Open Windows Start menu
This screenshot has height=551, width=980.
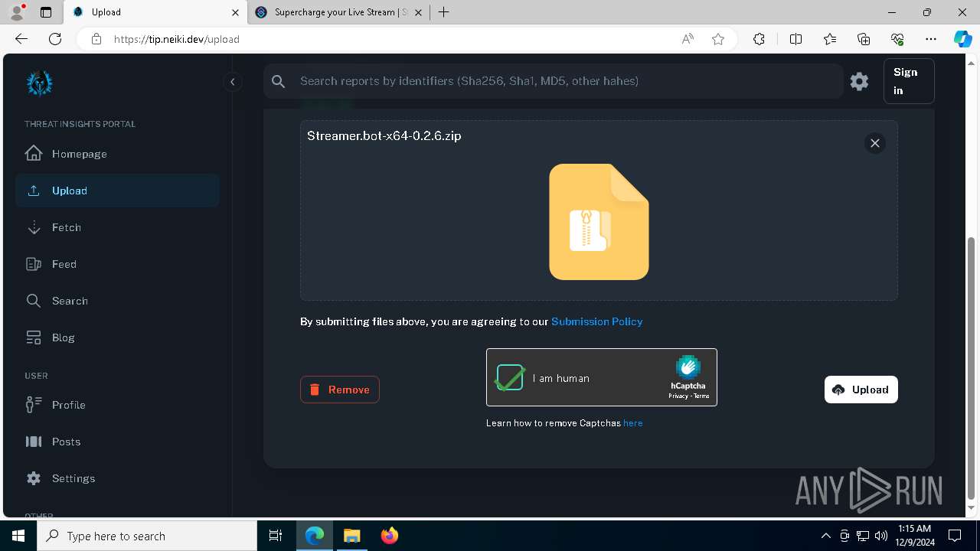click(18, 536)
